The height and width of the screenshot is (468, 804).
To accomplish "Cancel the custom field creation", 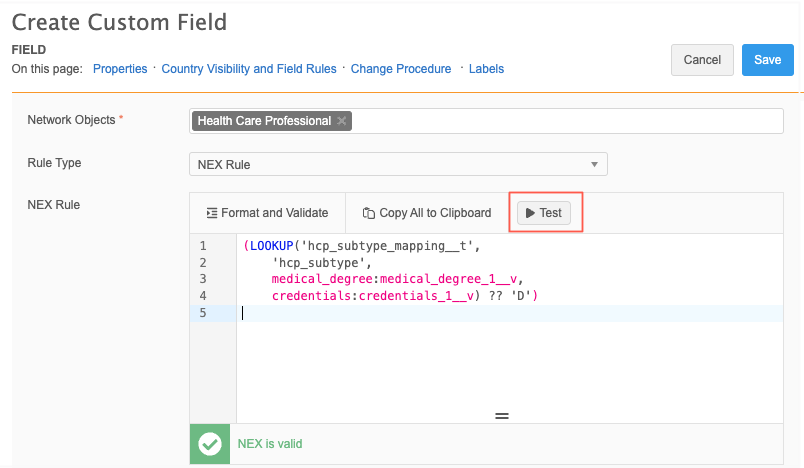I will [x=702, y=60].
